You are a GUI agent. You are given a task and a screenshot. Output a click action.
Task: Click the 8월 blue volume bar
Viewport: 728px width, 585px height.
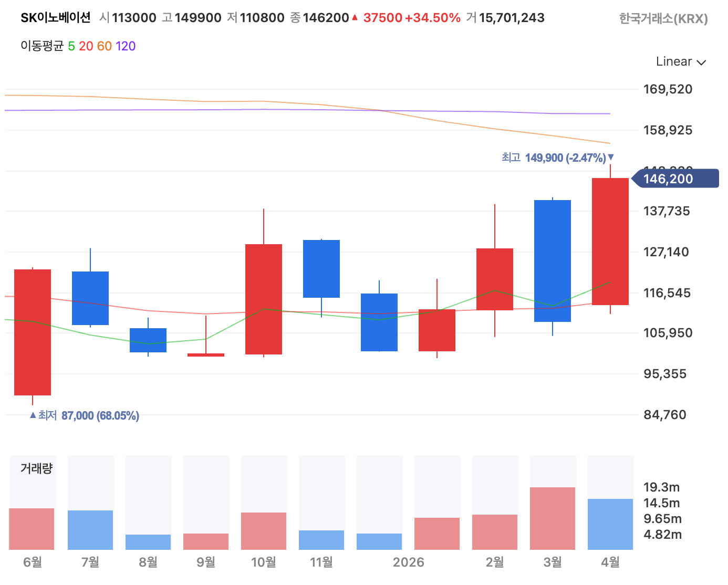148,542
